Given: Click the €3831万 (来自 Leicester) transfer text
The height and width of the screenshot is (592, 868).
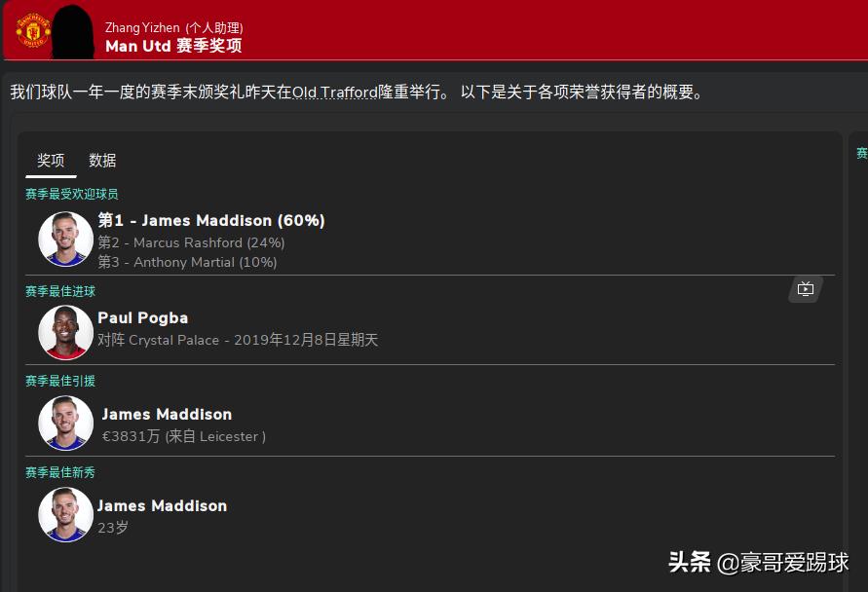Looking at the screenshot, I should [x=184, y=436].
